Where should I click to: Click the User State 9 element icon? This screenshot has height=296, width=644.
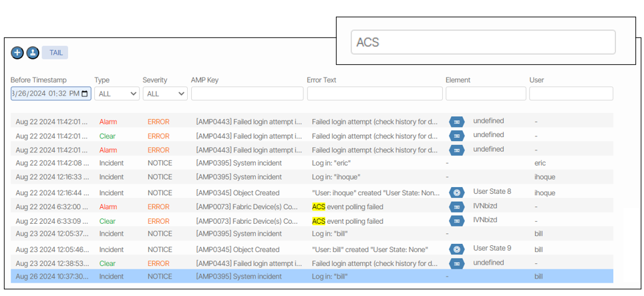(x=456, y=250)
